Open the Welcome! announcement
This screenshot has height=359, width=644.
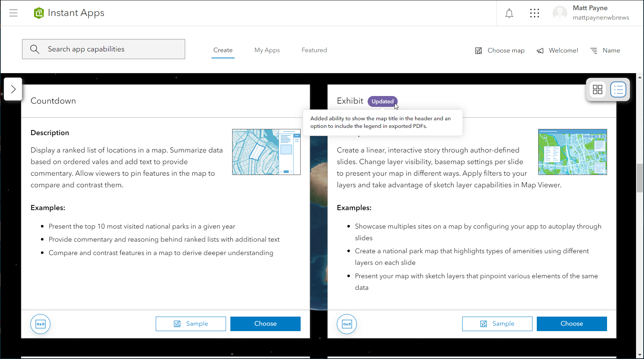pyautogui.click(x=557, y=51)
